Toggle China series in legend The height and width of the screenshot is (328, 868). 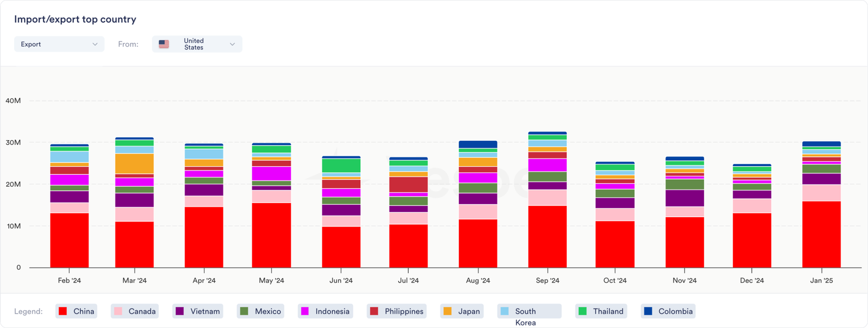pyautogui.click(x=76, y=311)
